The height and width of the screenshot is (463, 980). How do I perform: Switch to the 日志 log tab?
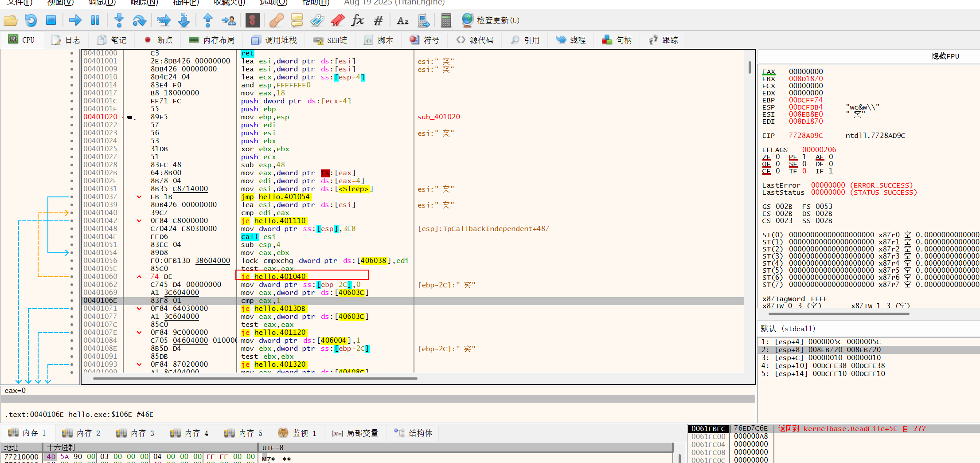coord(66,40)
